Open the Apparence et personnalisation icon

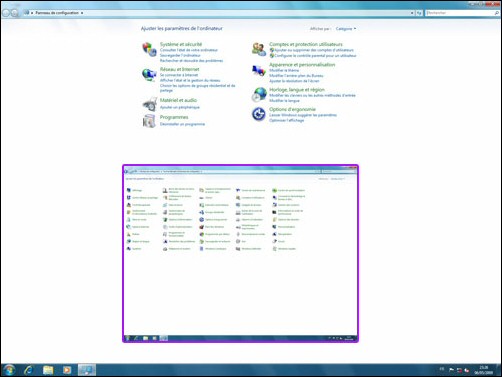tap(259, 71)
